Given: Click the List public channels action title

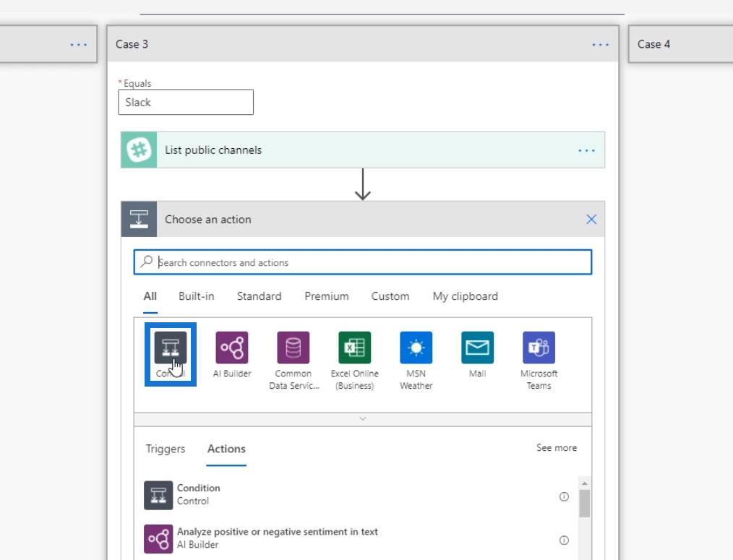Looking at the screenshot, I should (x=213, y=150).
